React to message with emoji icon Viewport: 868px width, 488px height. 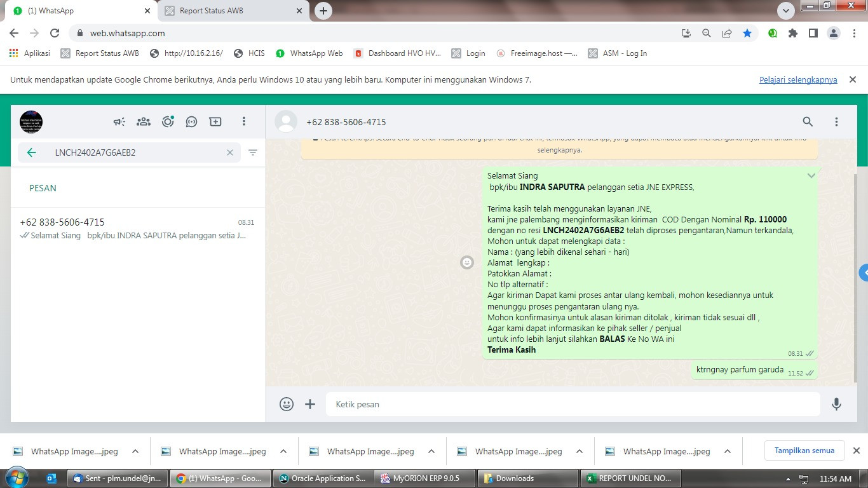[x=467, y=262]
